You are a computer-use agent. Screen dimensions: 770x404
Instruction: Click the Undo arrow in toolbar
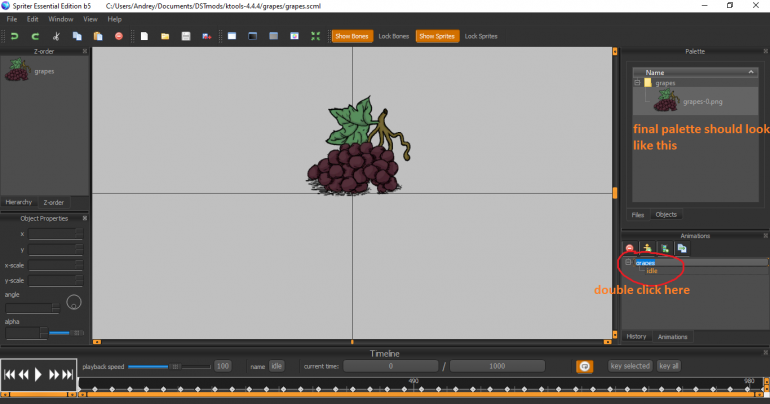[x=15, y=37]
